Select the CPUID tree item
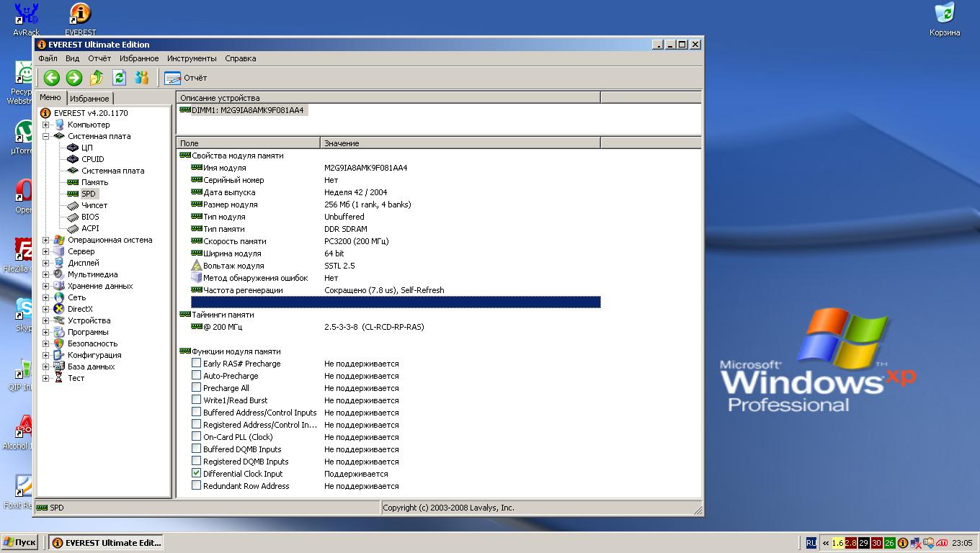This screenshot has height=553, width=980. 92,159
